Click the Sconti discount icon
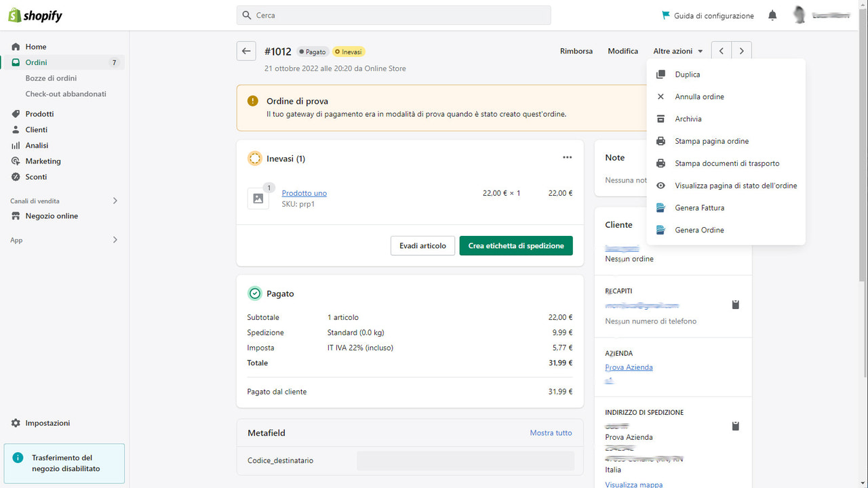 pos(16,177)
